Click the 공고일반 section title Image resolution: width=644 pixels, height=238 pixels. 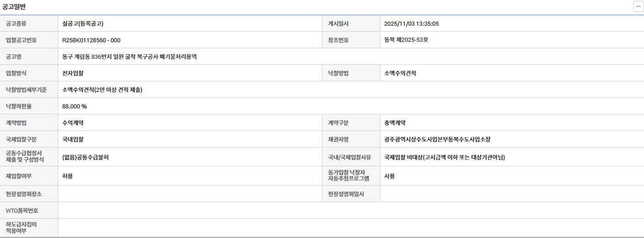click(14, 6)
